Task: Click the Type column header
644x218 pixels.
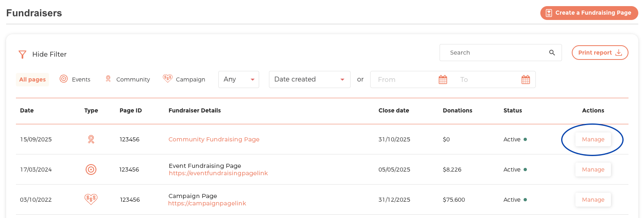Action: (91, 110)
